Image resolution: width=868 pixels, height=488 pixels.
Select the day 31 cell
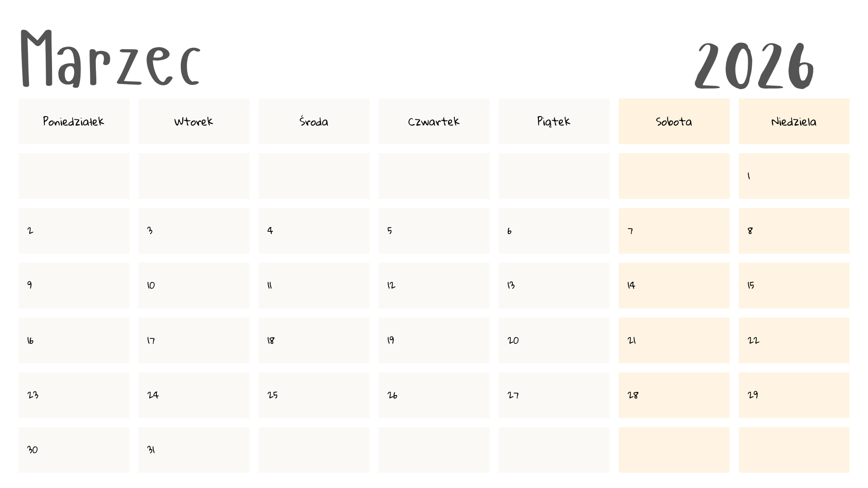tap(193, 450)
